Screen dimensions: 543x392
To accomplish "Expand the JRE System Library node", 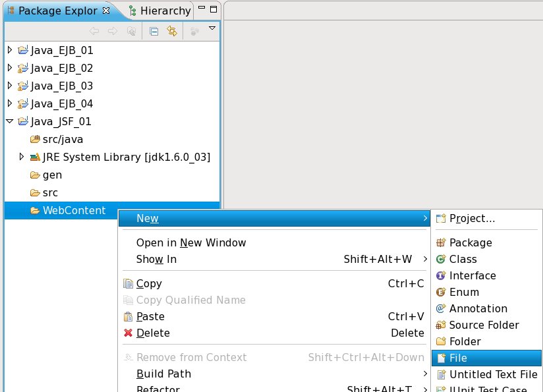I will coord(22,157).
